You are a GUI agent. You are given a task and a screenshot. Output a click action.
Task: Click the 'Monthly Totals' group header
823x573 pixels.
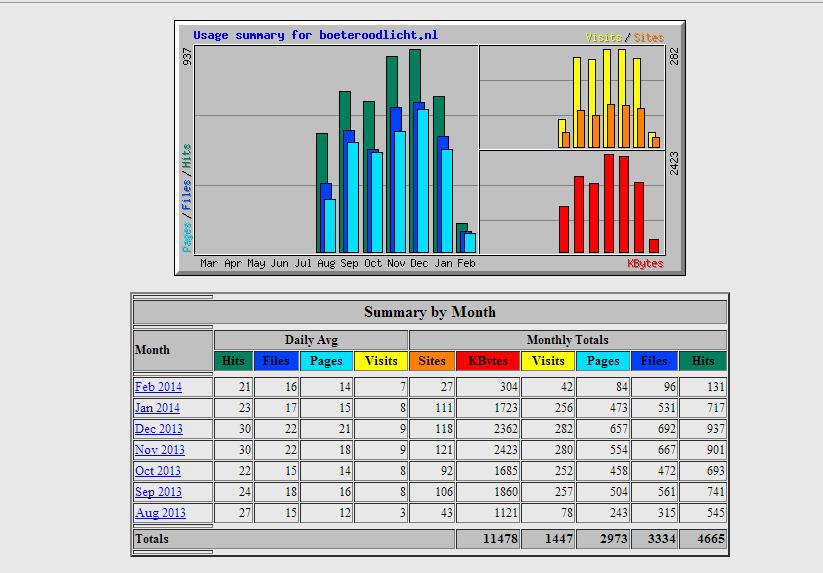click(568, 340)
